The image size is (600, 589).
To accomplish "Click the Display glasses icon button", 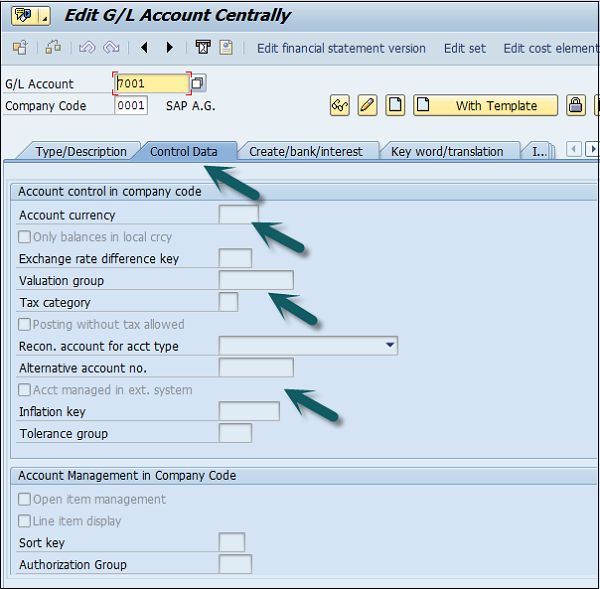I will (x=340, y=106).
